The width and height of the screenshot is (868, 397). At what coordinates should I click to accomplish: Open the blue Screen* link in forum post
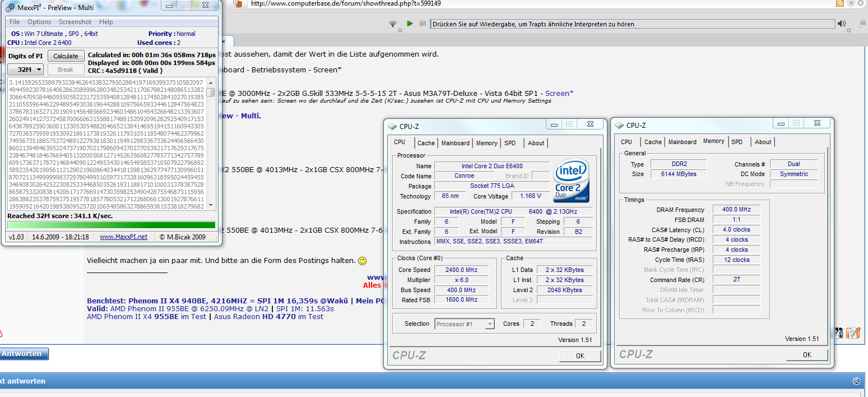coord(559,93)
